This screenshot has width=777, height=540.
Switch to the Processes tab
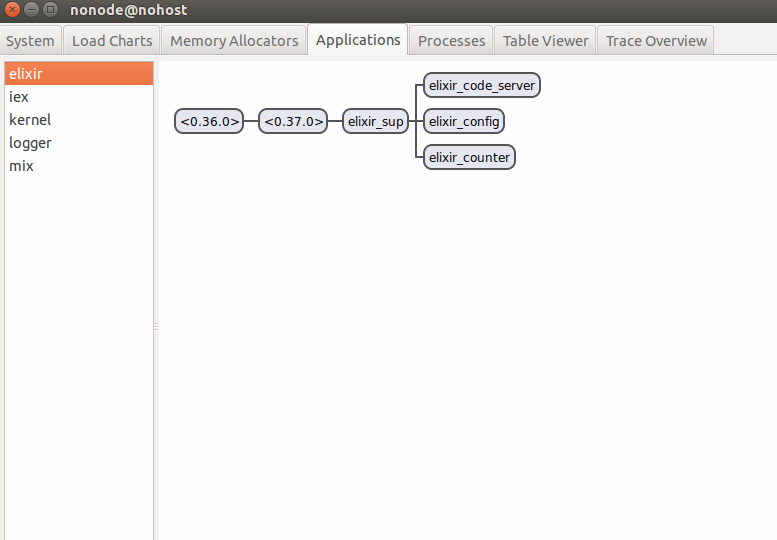tap(451, 41)
